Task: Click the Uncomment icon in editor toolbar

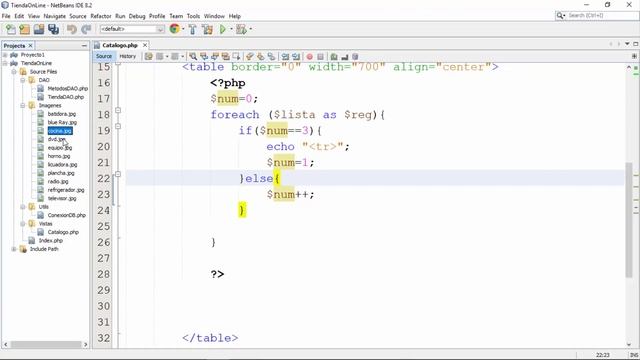Action: pyautogui.click(x=344, y=56)
